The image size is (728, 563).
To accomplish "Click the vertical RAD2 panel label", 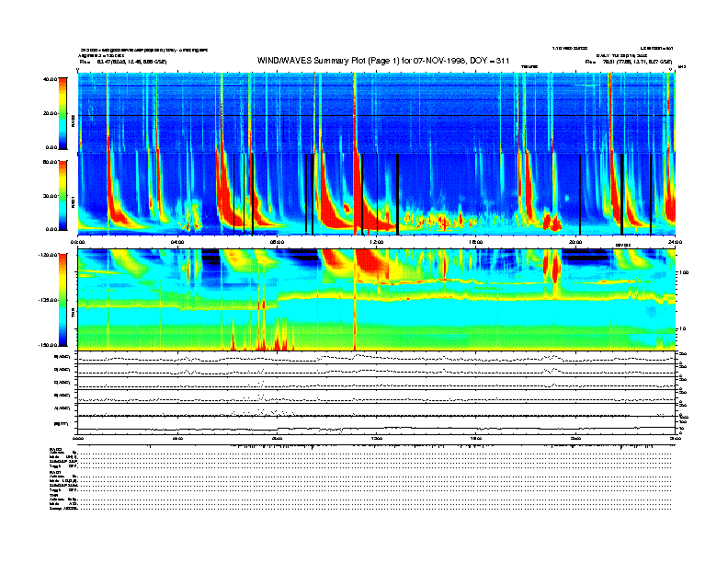I will [73, 121].
